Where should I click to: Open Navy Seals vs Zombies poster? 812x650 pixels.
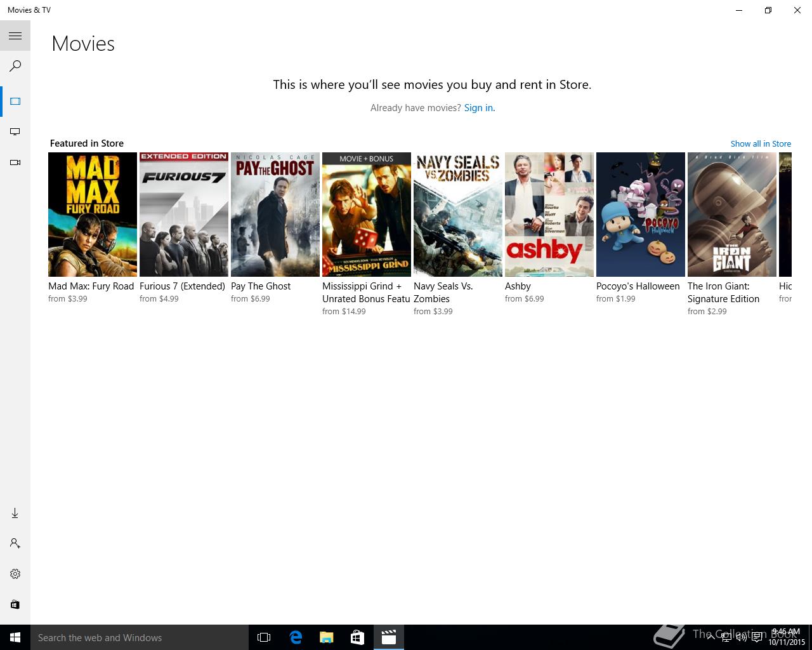458,215
